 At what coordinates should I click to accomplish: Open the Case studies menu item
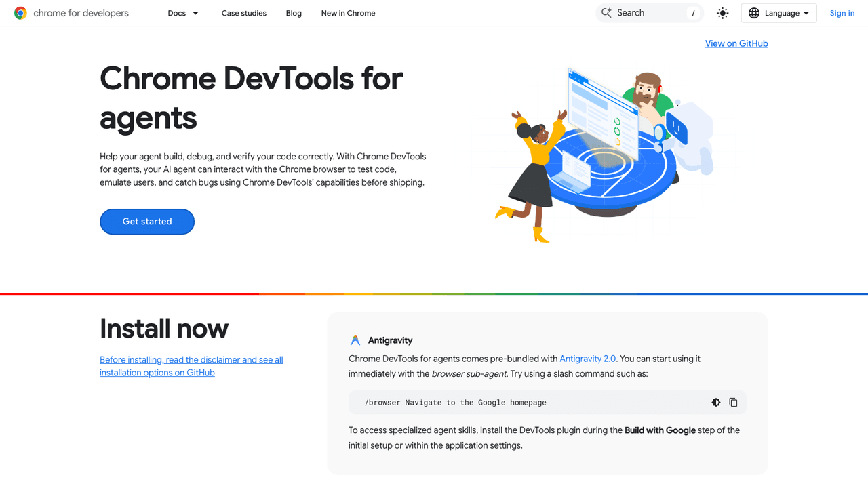[244, 13]
